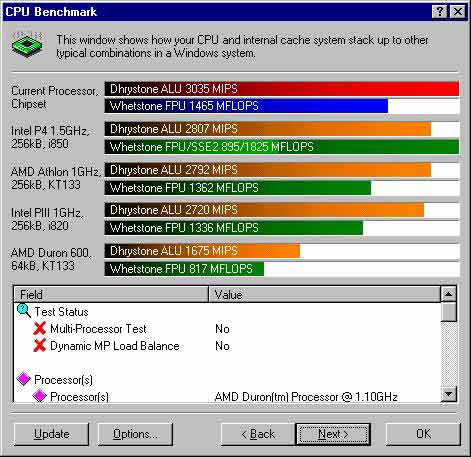Click the pink diamond beside the Processor(s) value row
The width and height of the screenshot is (471, 457).
tap(40, 396)
